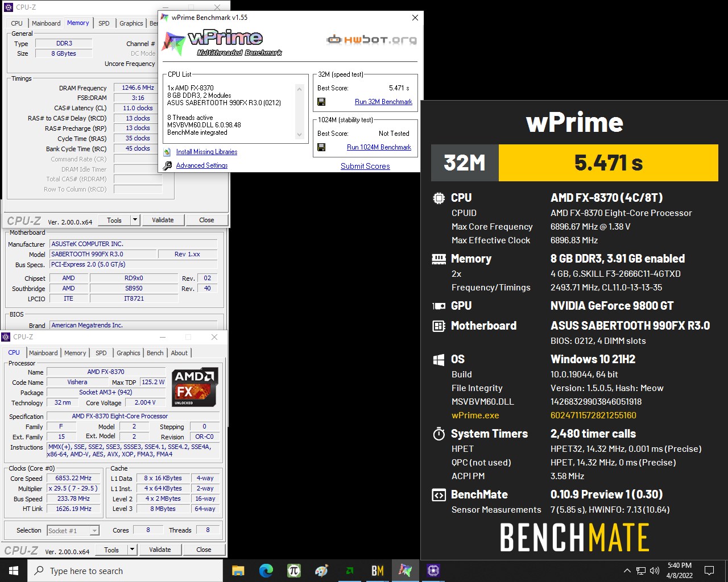Image resolution: width=728 pixels, height=582 pixels.
Task: Click the DRAM Frequency value 1246.6 MHz
Action: point(138,88)
